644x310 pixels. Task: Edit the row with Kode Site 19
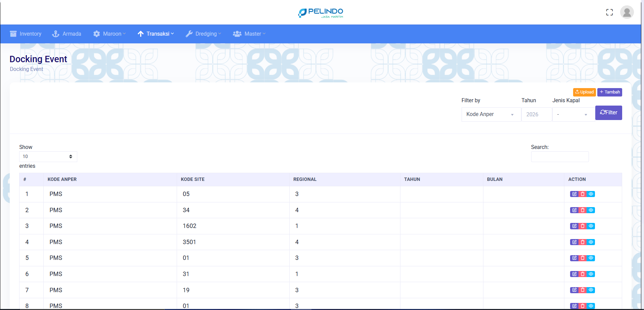574,290
